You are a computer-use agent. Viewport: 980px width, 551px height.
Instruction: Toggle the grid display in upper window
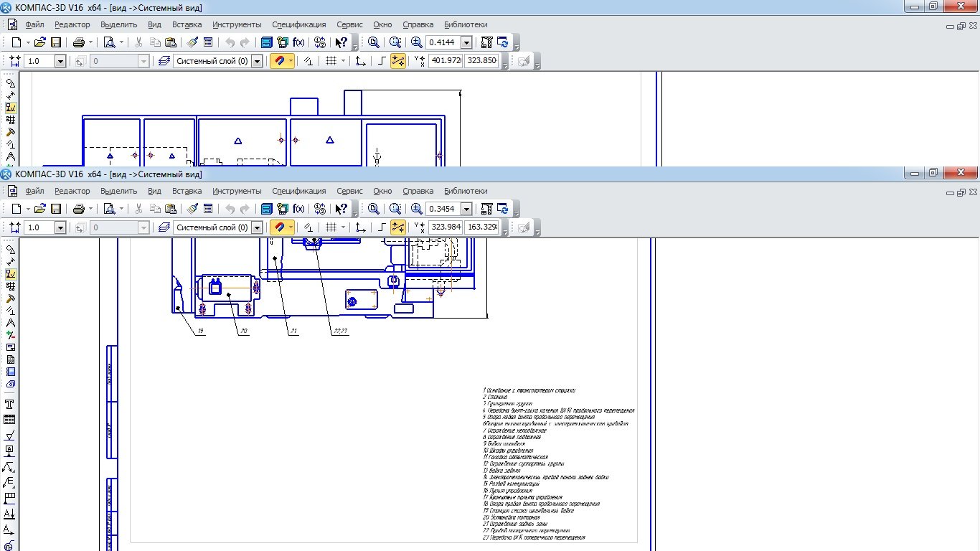click(x=331, y=61)
